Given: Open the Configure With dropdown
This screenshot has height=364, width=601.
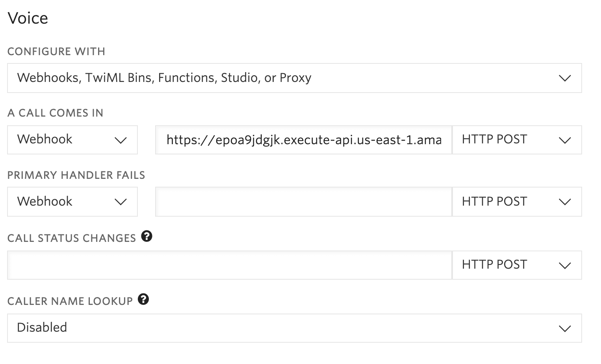Looking at the screenshot, I should point(294,78).
